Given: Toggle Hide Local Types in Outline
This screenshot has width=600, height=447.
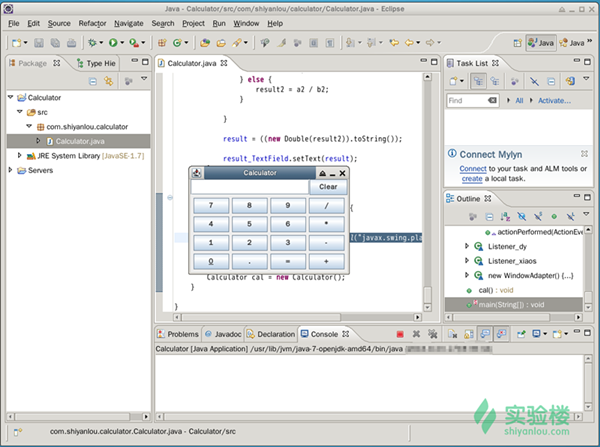Looking at the screenshot, I should point(571,217).
